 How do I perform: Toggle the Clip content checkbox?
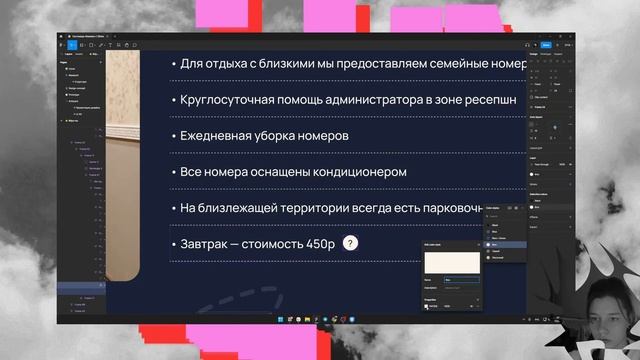coord(531,97)
